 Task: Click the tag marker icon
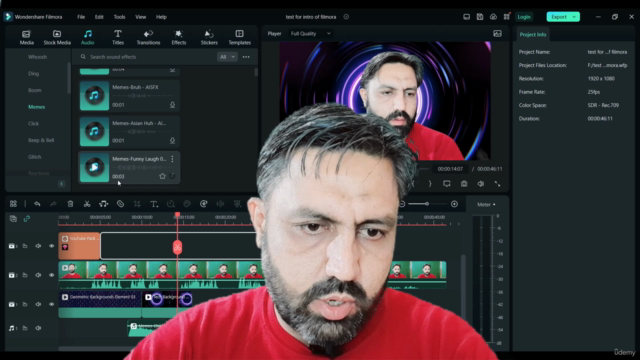pyautogui.click(x=120, y=204)
